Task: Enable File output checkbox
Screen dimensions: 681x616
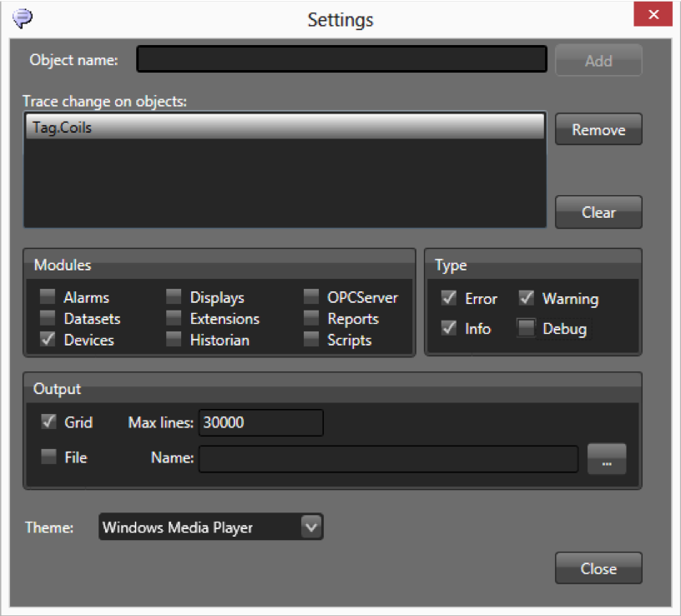Action: 49,457
